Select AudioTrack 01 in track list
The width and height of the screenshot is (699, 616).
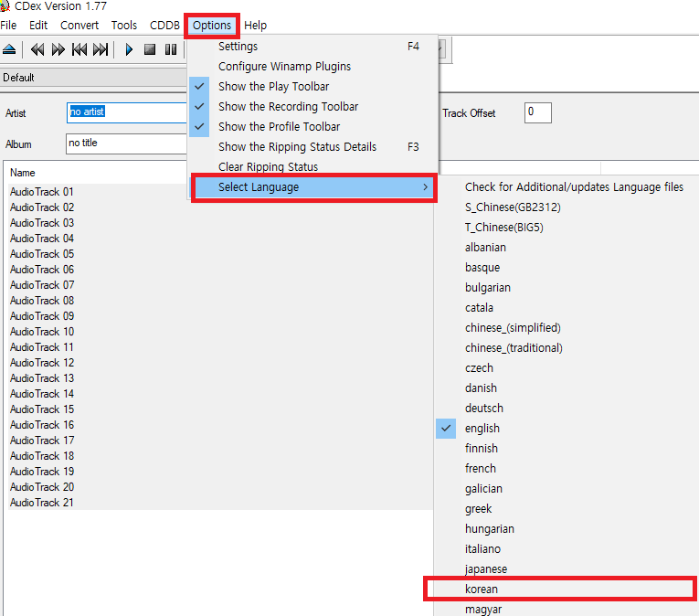(42, 192)
